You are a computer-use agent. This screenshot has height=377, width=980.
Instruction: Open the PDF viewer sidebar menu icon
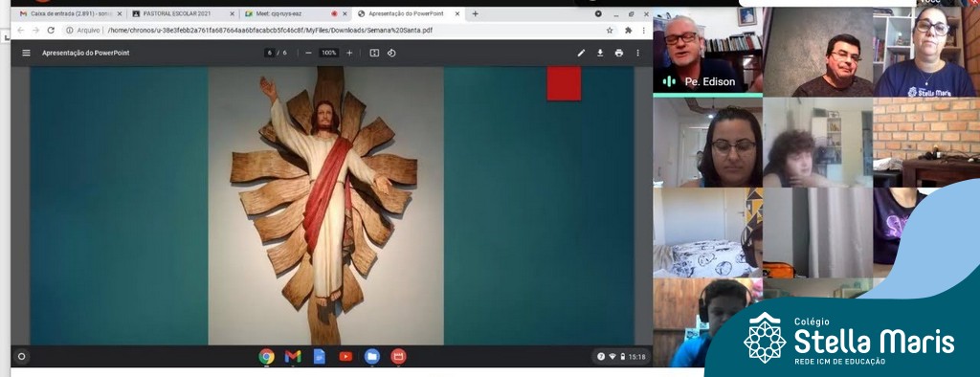pyautogui.click(x=26, y=54)
